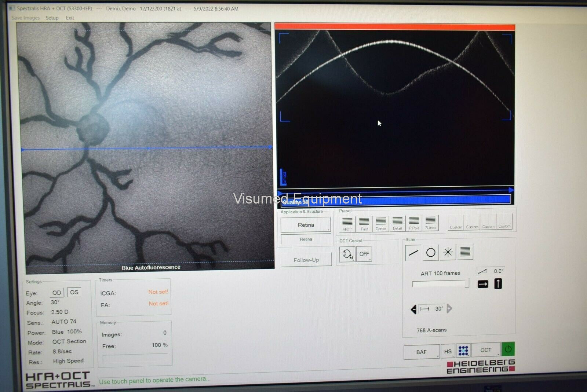Click the Exit menu item
The width and height of the screenshot is (587, 392).
[70, 18]
